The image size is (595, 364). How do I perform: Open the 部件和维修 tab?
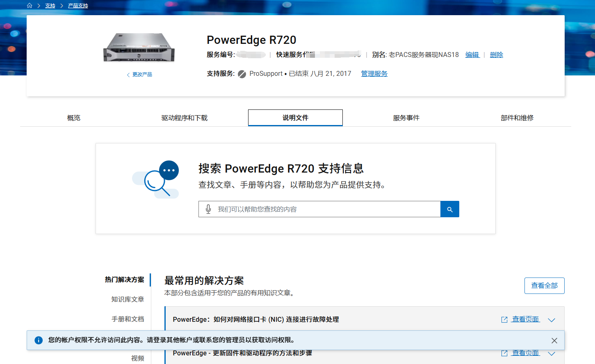tap(517, 118)
